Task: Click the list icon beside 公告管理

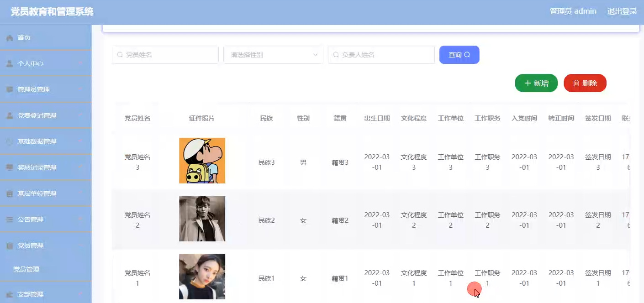Action: [10, 220]
